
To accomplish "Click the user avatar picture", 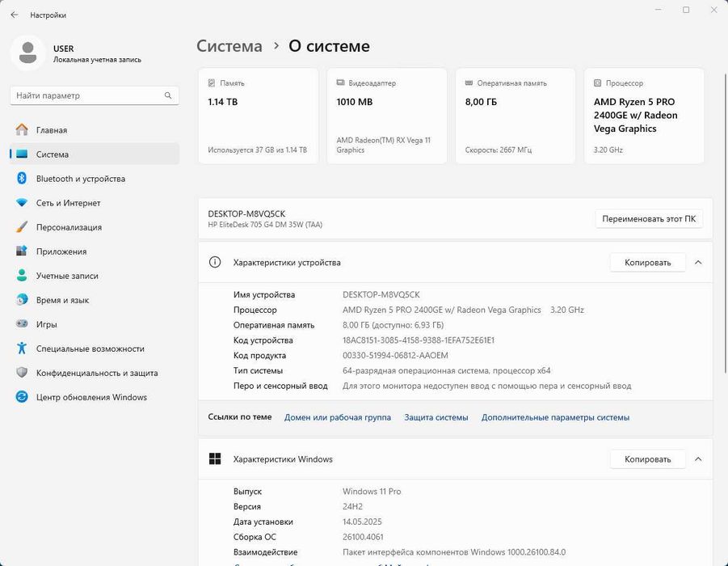I will point(27,53).
